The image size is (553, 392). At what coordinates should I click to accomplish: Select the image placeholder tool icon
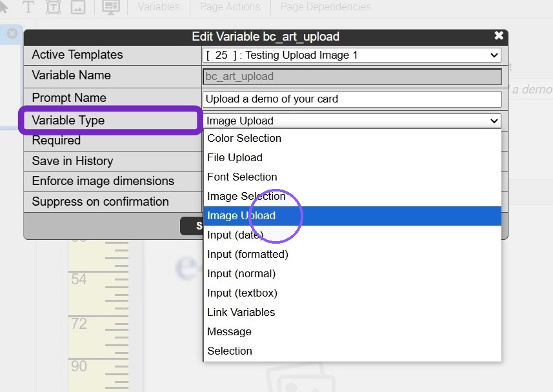click(78, 6)
